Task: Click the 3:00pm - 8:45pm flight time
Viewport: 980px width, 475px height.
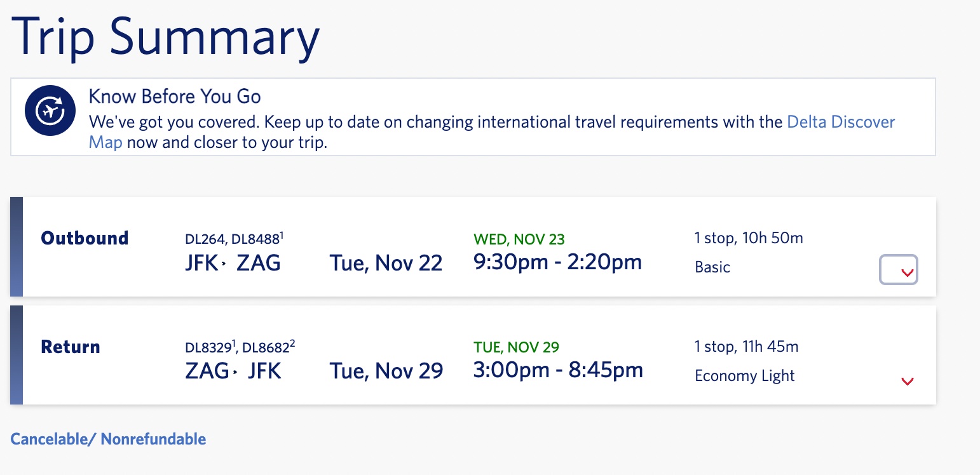Action: point(558,370)
